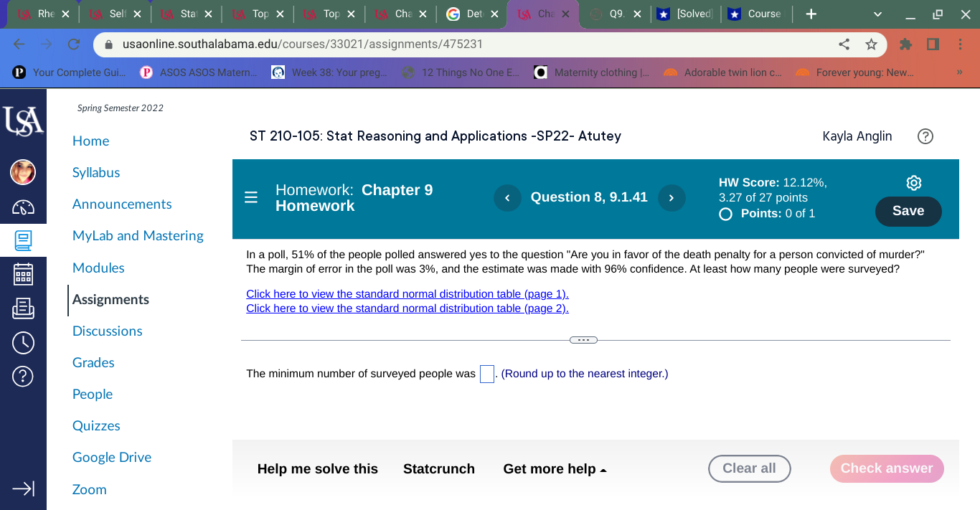The image size is (980, 510).
Task: Expand the question divider ellipsis handle
Action: (x=583, y=340)
